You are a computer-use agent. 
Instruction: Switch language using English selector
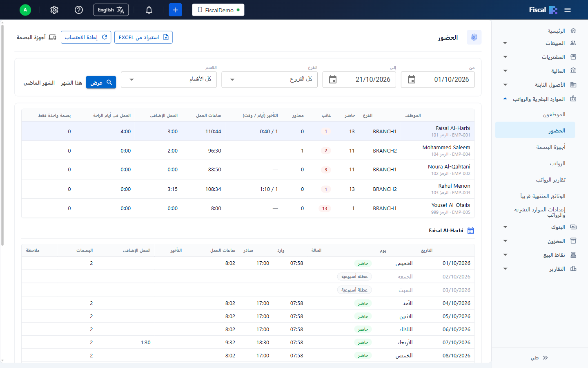[x=111, y=10]
